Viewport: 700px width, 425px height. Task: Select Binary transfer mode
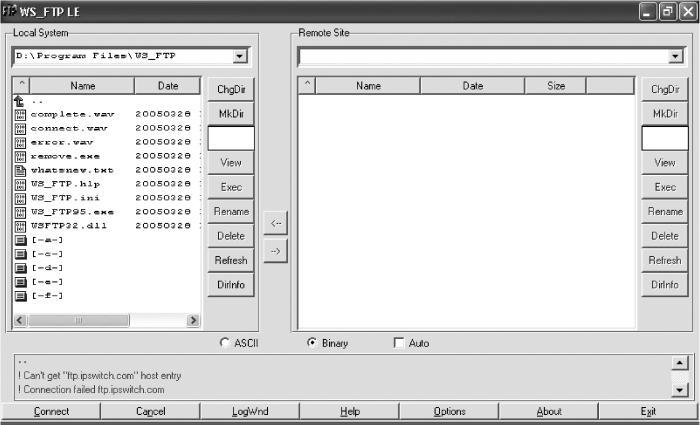tap(312, 343)
